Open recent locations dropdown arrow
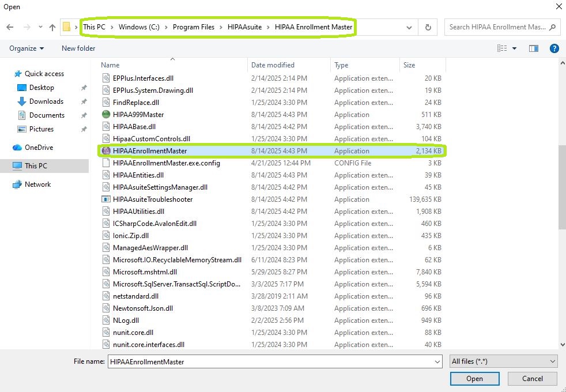566x392 pixels. coord(40,27)
